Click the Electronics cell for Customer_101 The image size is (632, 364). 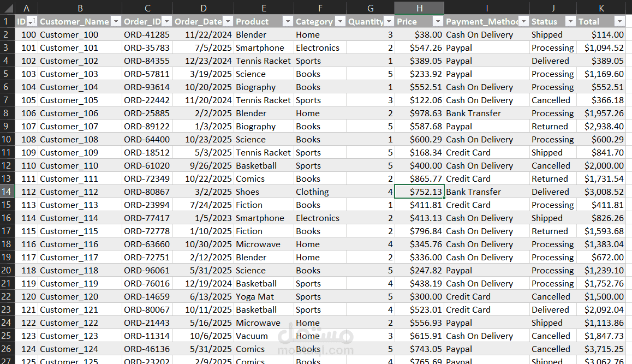(320, 48)
